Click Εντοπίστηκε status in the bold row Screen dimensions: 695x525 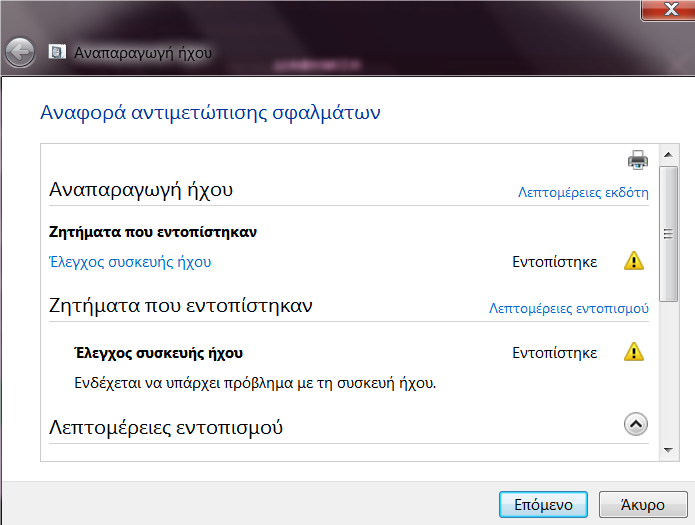click(554, 353)
